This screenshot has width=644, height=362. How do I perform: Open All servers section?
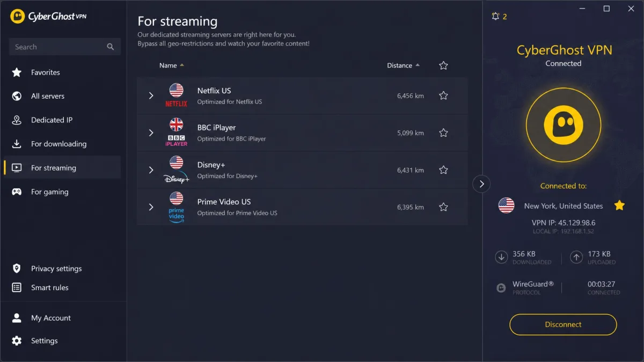click(x=62, y=96)
